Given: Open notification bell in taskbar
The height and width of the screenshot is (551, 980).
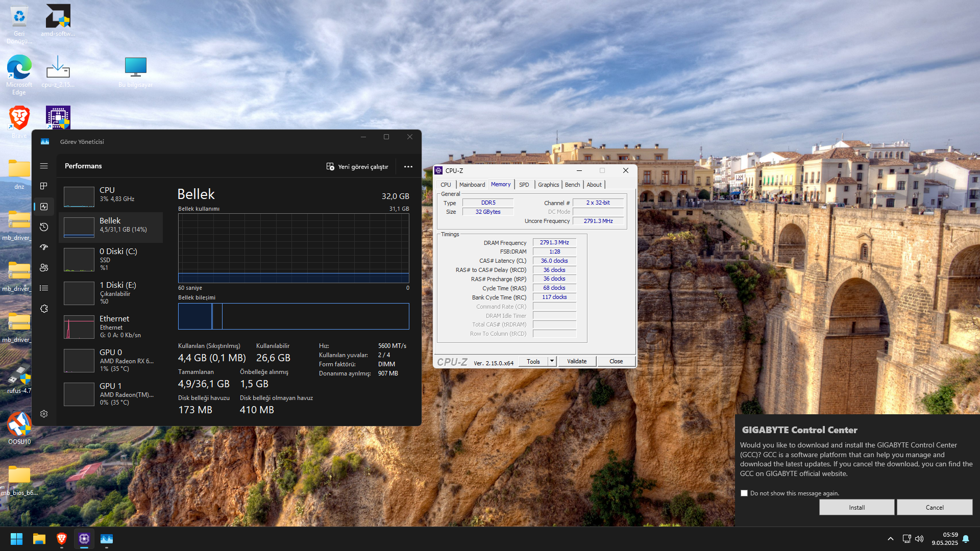Looking at the screenshot, I should click(966, 539).
